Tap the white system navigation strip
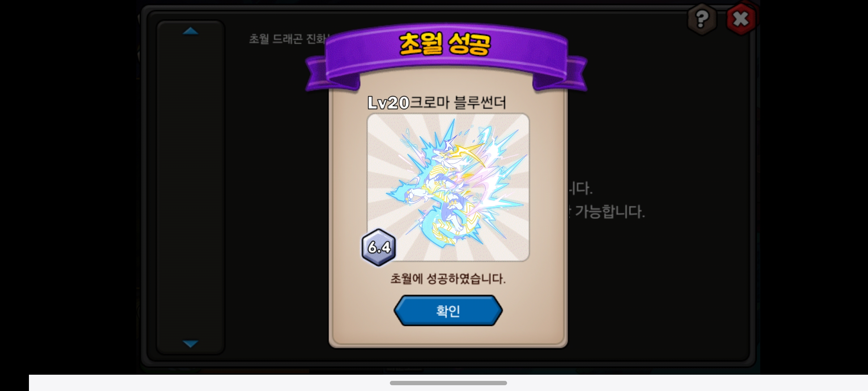868x391 pixels. point(448,383)
